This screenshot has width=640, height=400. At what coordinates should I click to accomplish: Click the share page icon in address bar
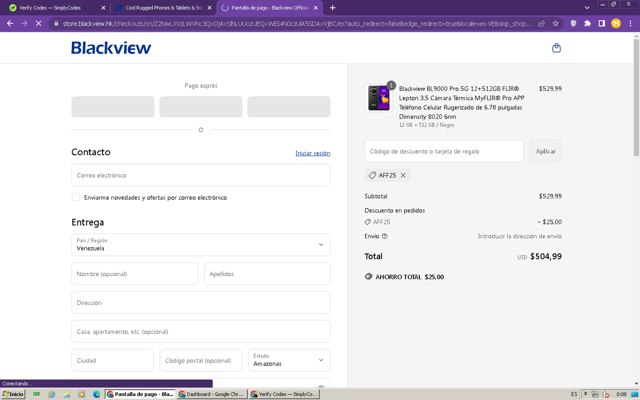point(541,24)
